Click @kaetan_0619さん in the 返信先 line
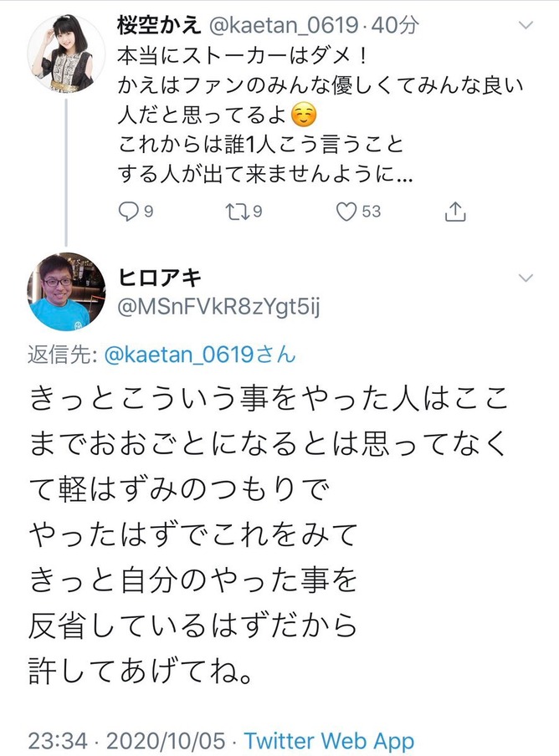Image resolution: width=559 pixels, height=756 pixels. point(201,355)
